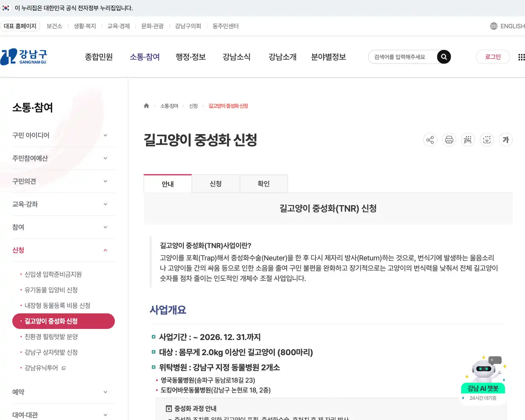Go to the 교육·경제 site link
The height and width of the screenshot is (420, 525).
click(x=119, y=26)
